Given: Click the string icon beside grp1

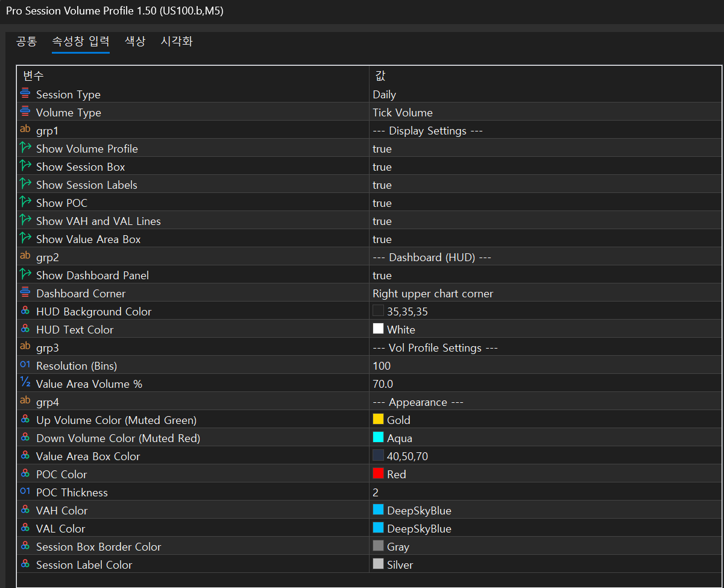Looking at the screenshot, I should (25, 129).
